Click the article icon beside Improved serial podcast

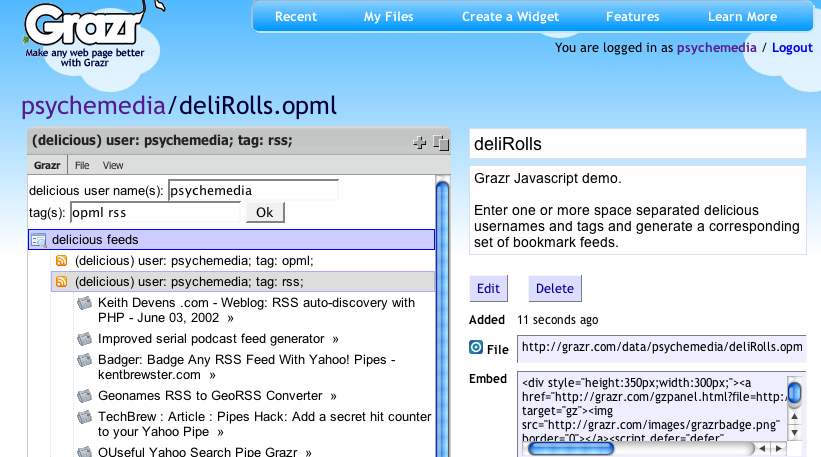(84, 339)
